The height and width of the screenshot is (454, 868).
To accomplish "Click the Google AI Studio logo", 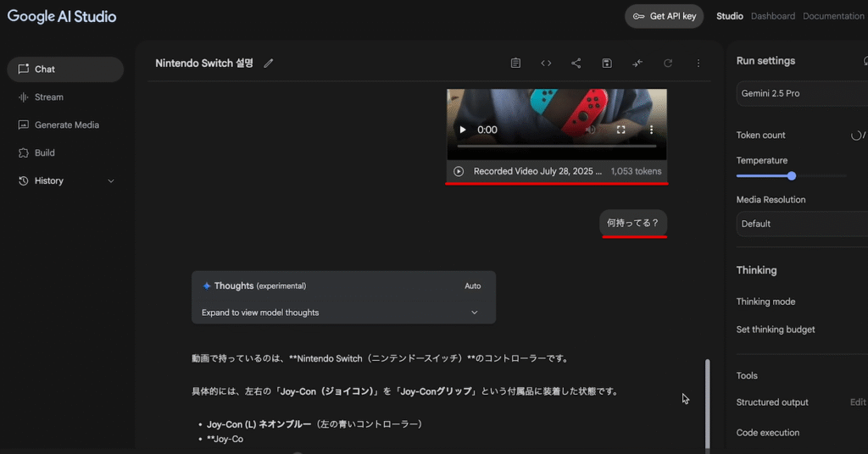I will [61, 17].
